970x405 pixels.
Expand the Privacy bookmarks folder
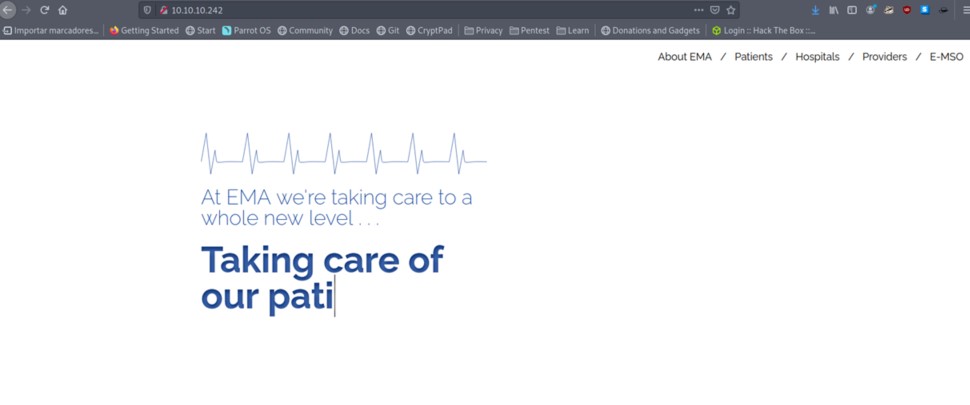click(x=483, y=30)
